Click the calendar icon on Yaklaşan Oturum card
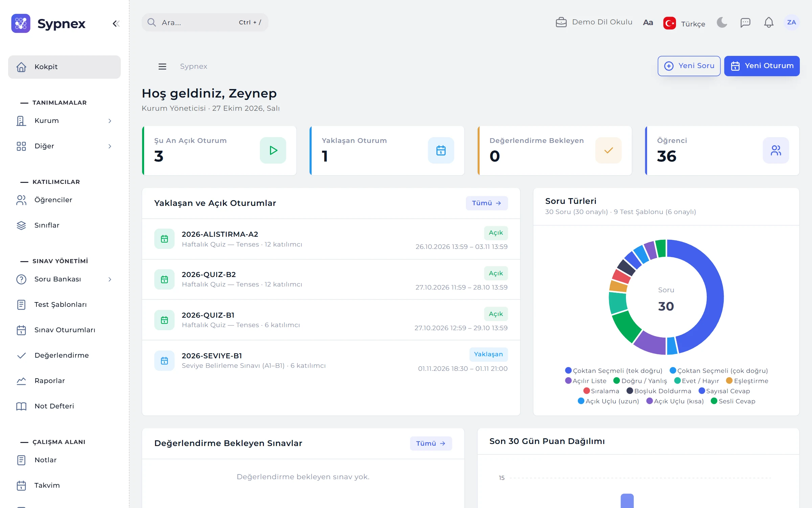The width and height of the screenshot is (812, 508). [441, 150]
